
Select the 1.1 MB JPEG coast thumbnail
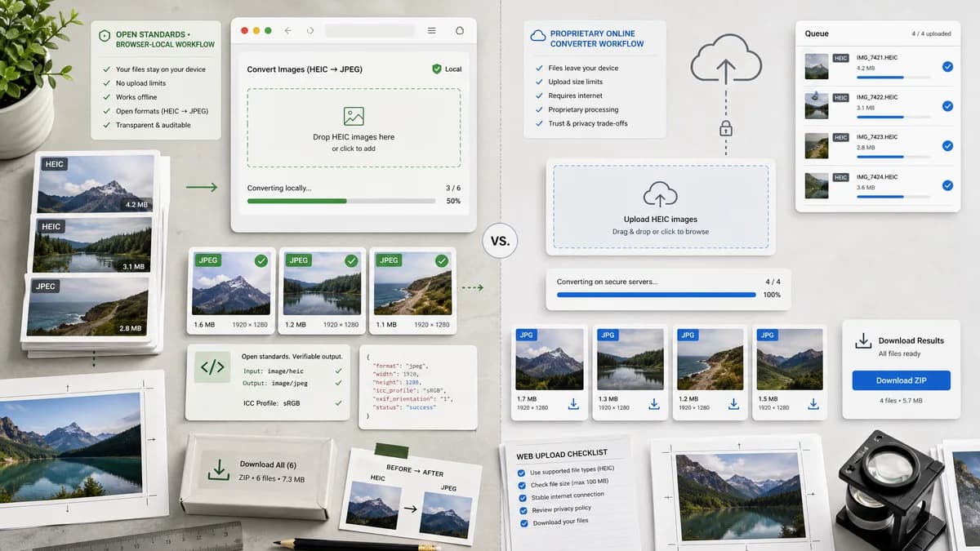click(412, 284)
